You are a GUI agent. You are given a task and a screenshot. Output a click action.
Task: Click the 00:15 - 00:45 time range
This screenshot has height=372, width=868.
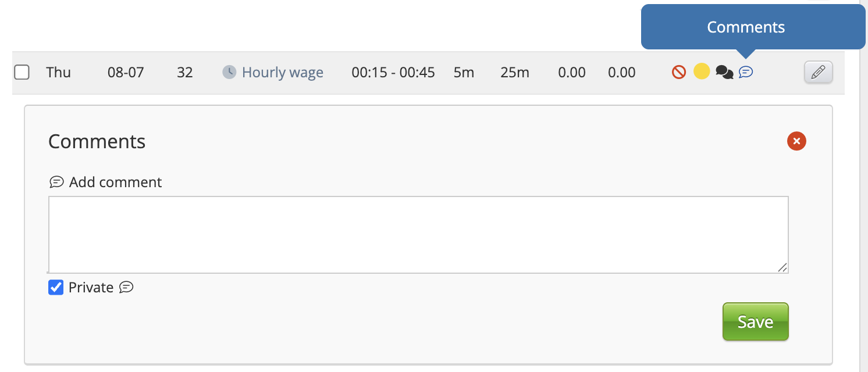tap(393, 72)
